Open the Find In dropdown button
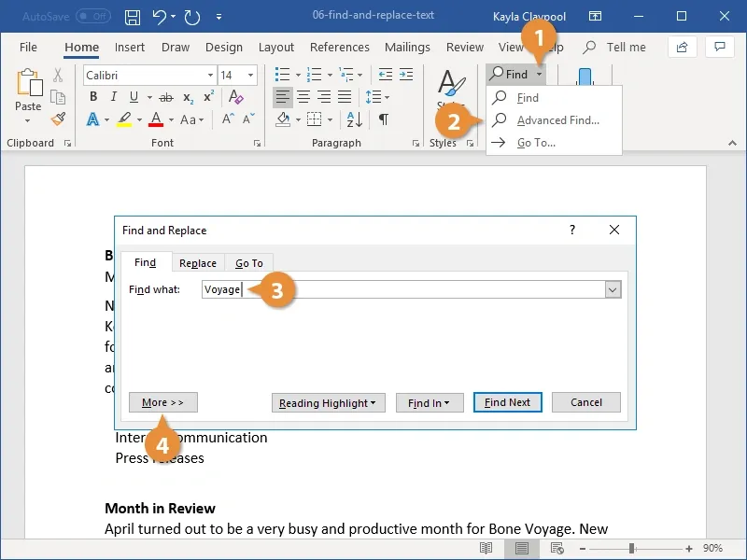The width and height of the screenshot is (747, 560). pyautogui.click(x=430, y=403)
